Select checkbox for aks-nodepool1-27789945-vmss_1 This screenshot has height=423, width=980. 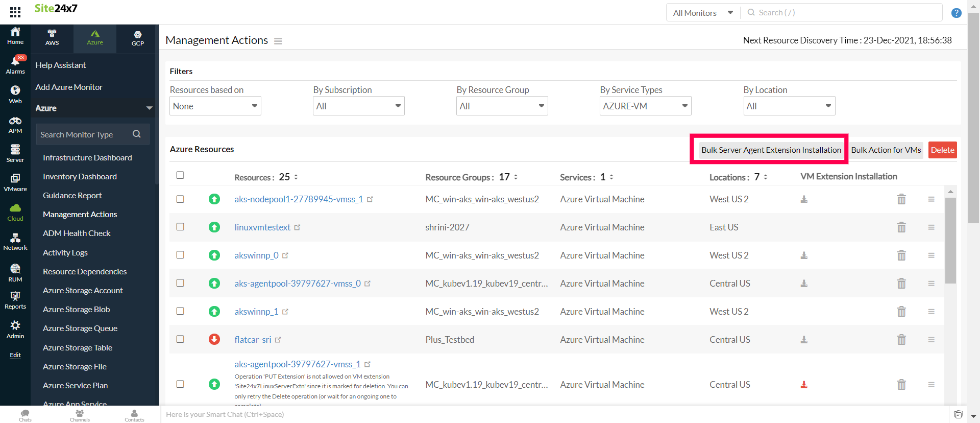pos(180,199)
